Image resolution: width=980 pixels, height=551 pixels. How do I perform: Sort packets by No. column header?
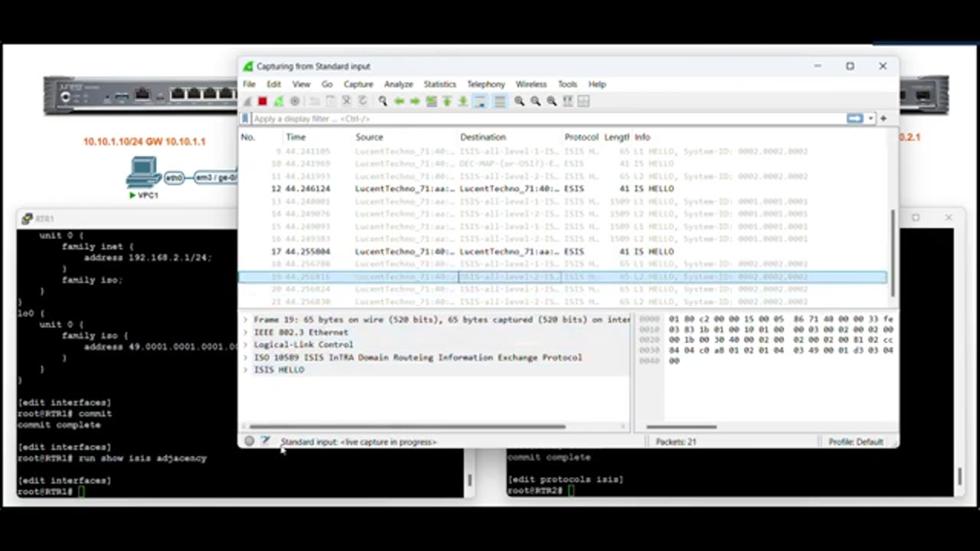click(248, 137)
